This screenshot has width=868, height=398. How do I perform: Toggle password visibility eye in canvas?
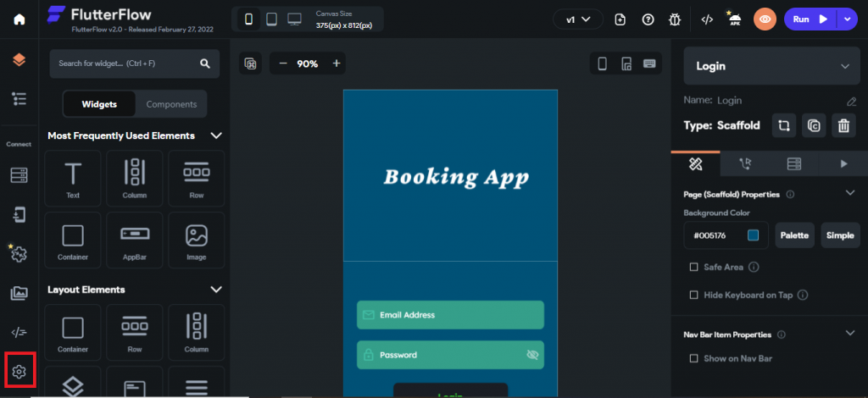tap(532, 355)
